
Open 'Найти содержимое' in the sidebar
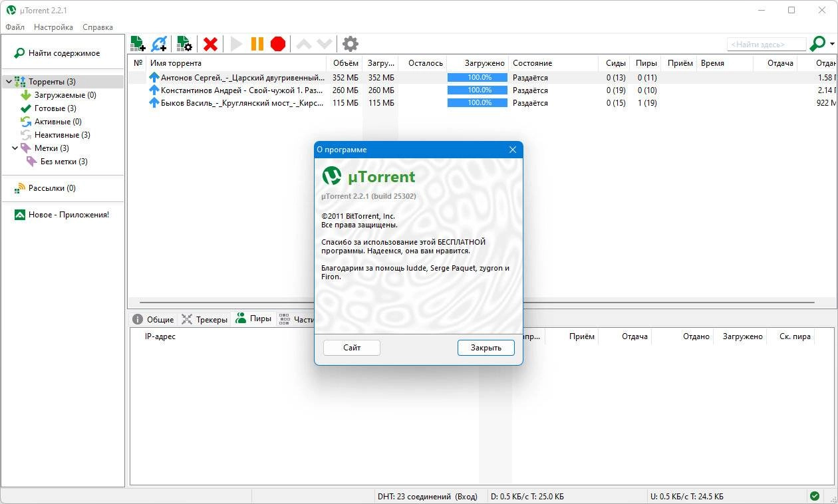(x=64, y=53)
